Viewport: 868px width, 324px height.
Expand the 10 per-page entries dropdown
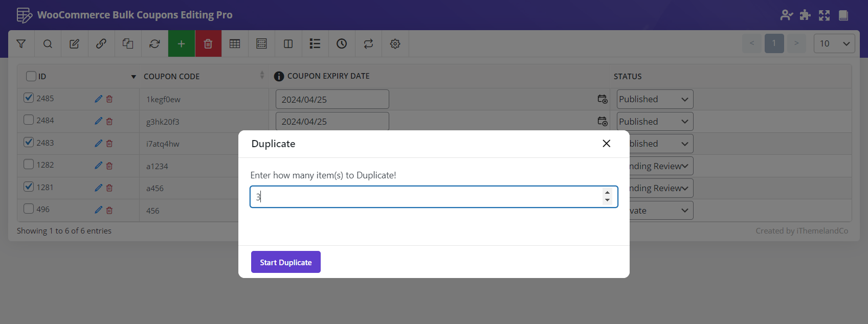coord(834,44)
